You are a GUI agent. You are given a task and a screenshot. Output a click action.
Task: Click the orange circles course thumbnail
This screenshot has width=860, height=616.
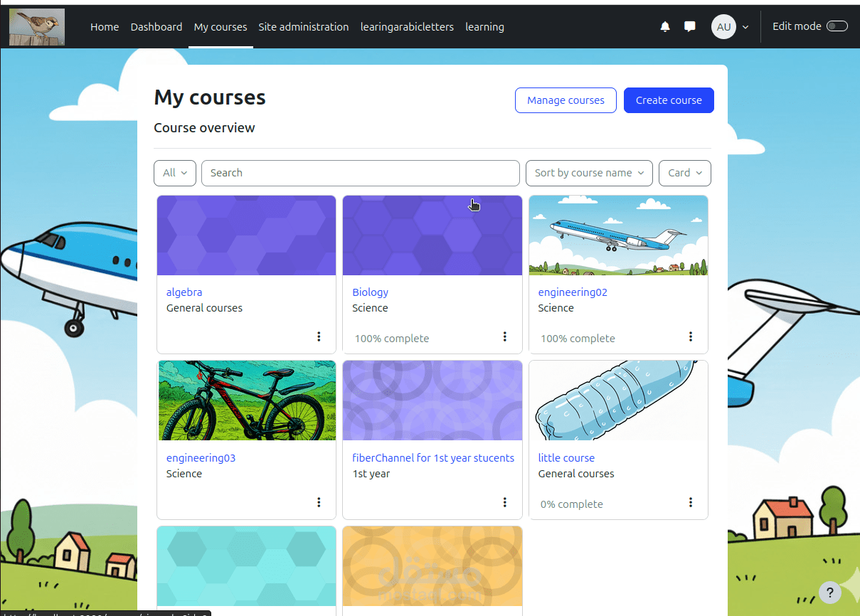[x=432, y=566]
